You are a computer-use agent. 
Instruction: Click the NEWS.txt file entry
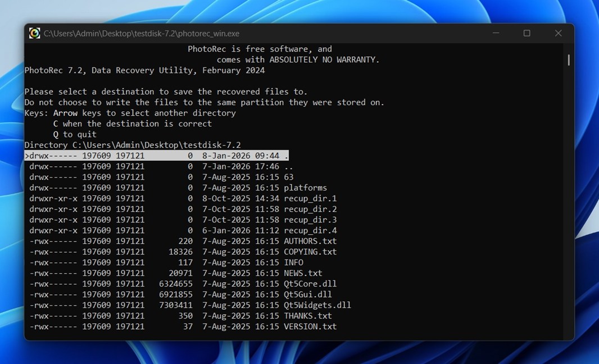click(x=303, y=273)
